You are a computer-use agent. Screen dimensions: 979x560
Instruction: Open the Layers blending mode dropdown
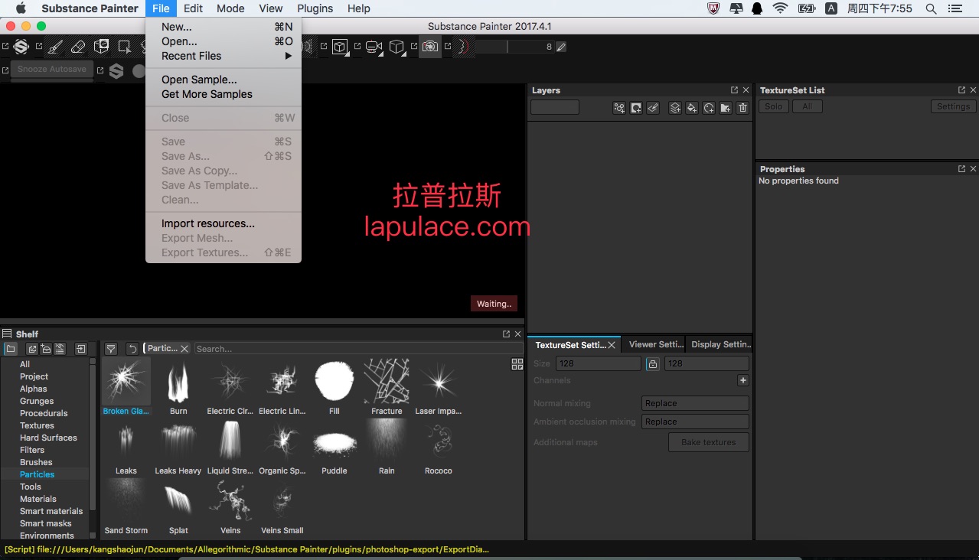click(555, 108)
